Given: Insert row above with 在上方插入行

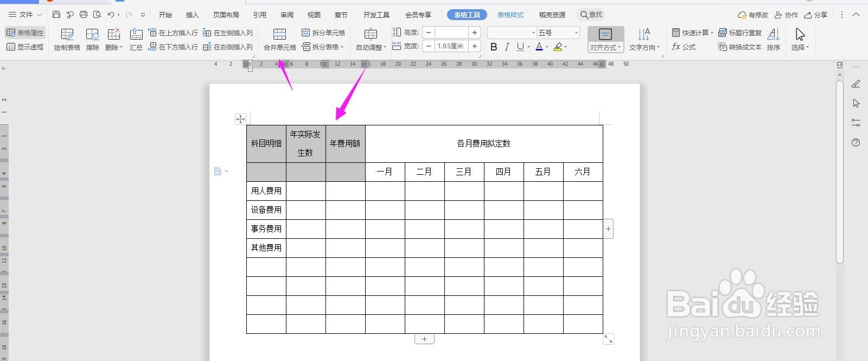Looking at the screenshot, I should (x=173, y=33).
